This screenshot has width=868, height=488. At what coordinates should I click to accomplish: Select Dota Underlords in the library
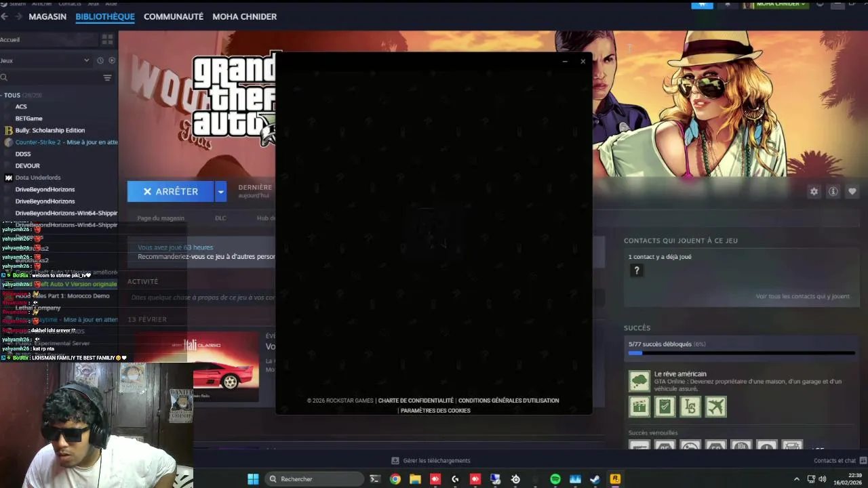click(38, 178)
